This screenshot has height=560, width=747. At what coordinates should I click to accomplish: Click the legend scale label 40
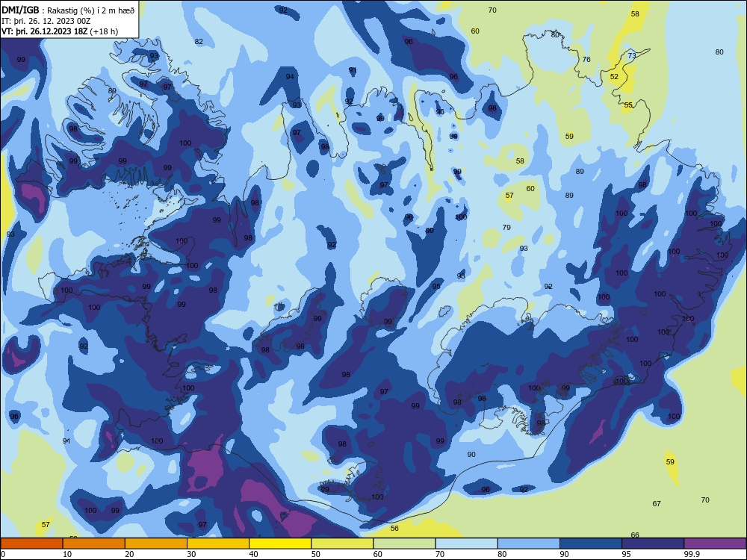[253, 554]
